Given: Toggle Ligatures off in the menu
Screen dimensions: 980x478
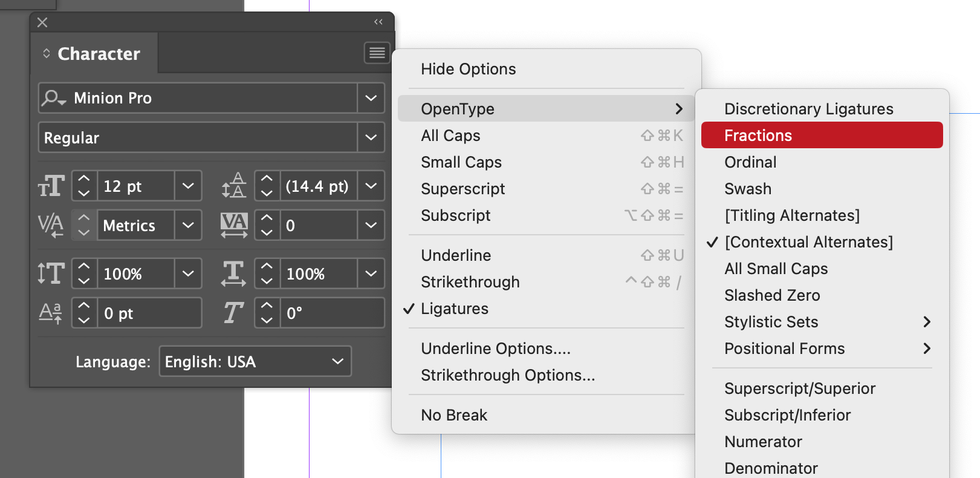Looking at the screenshot, I should coord(455,309).
